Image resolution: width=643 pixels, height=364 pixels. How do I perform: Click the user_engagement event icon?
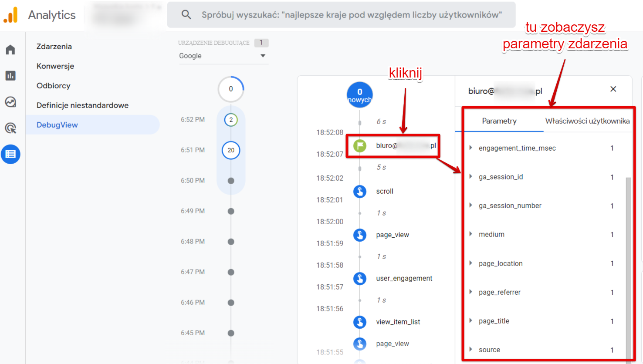(359, 278)
